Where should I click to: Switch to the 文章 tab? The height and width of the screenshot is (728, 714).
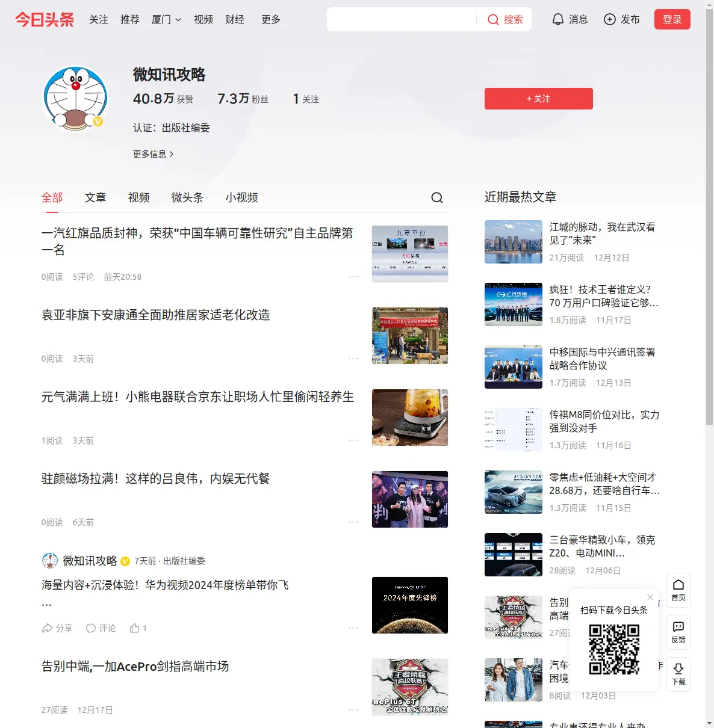click(96, 197)
